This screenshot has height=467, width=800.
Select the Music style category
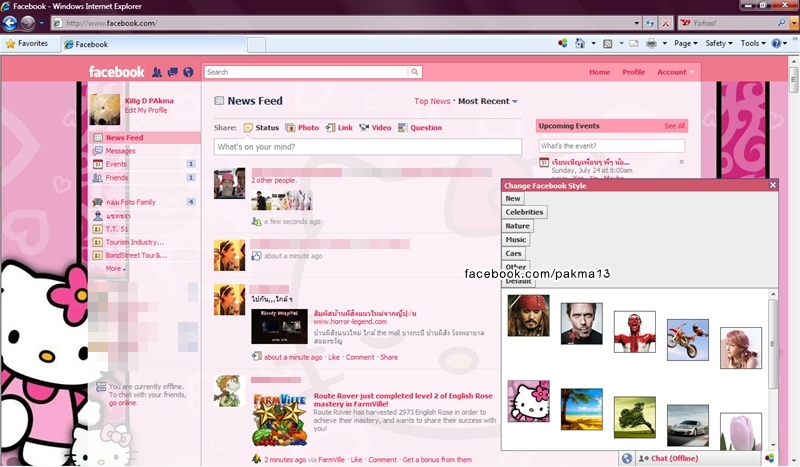[x=516, y=239]
